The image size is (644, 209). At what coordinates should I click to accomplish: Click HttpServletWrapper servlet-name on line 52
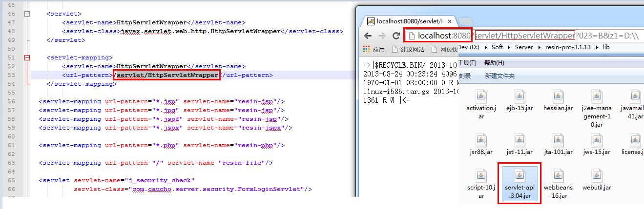tap(152, 66)
